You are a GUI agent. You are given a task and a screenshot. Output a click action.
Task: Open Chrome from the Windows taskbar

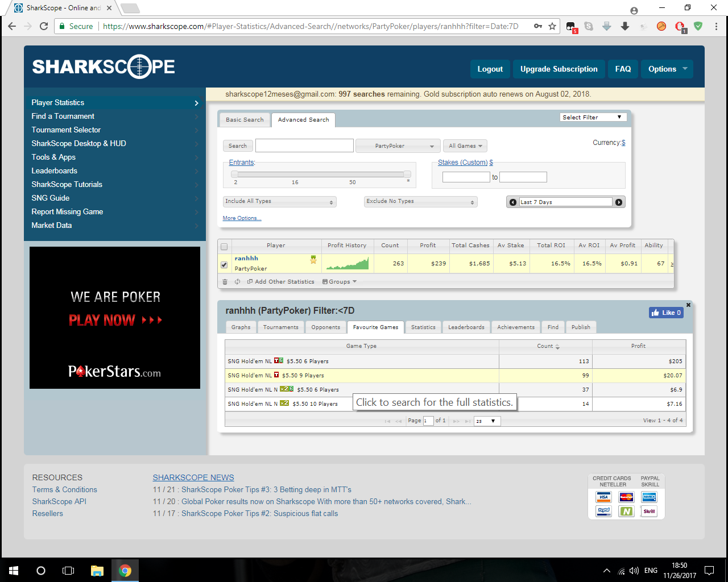[x=125, y=571]
